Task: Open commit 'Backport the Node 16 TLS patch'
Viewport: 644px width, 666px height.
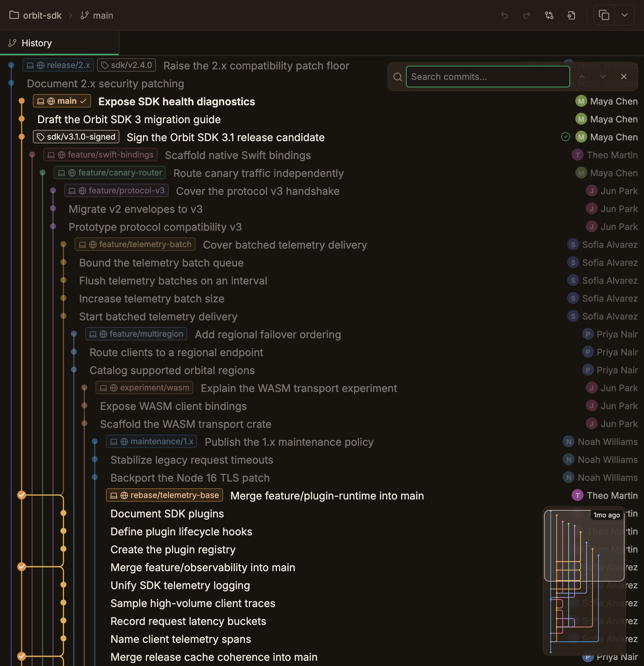Action: [x=190, y=478]
